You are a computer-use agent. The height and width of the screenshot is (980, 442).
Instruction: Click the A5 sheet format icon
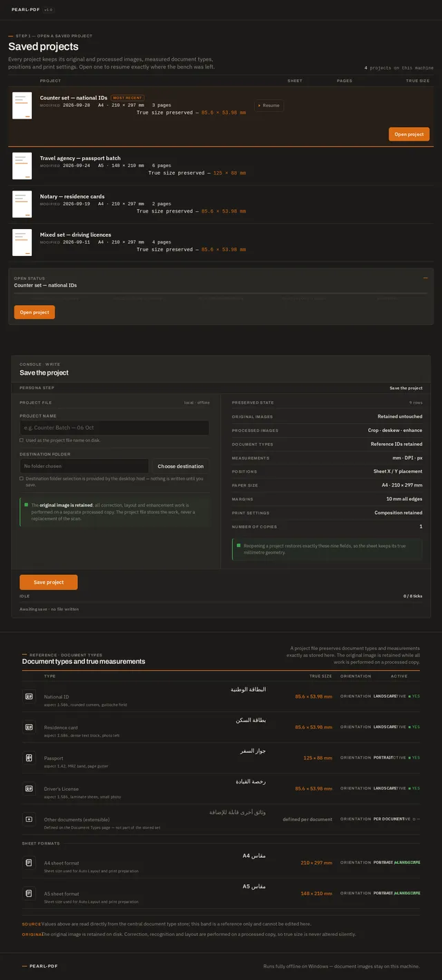point(29,893)
